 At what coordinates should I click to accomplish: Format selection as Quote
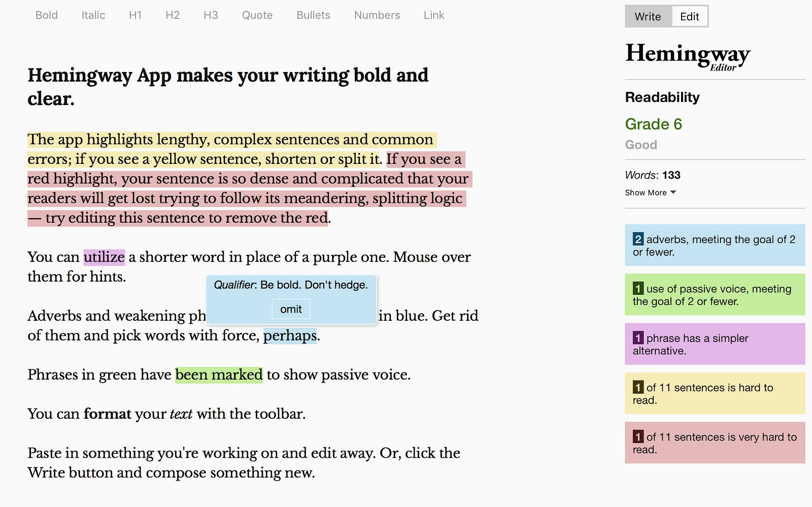click(x=257, y=15)
